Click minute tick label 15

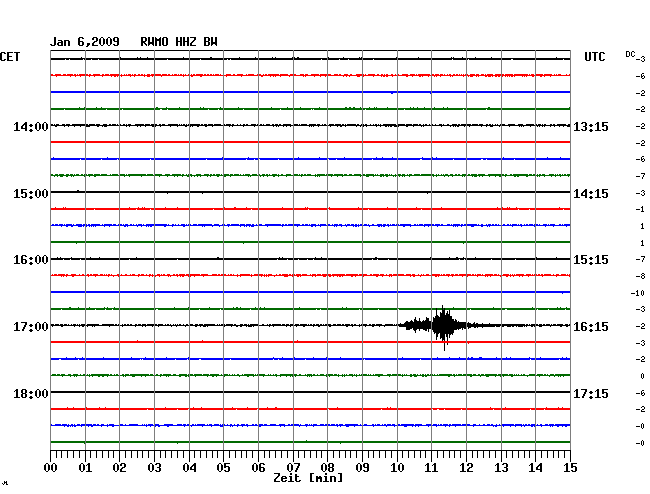pos(570,467)
